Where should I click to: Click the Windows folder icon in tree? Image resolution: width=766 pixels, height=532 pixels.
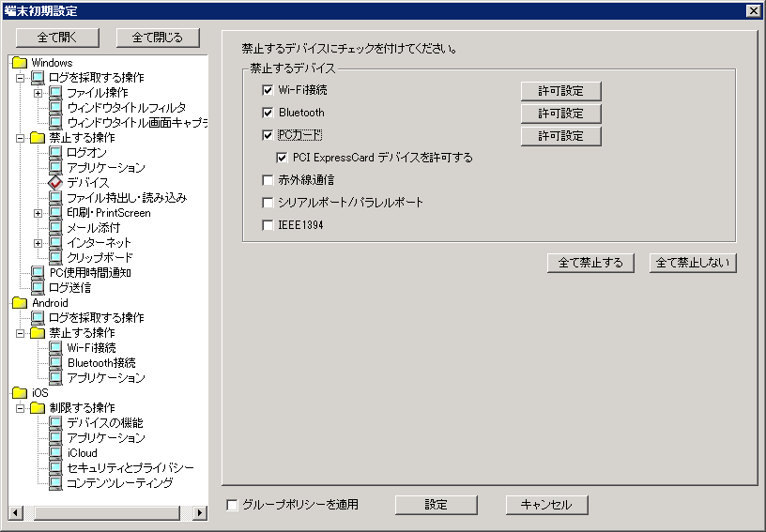20,63
